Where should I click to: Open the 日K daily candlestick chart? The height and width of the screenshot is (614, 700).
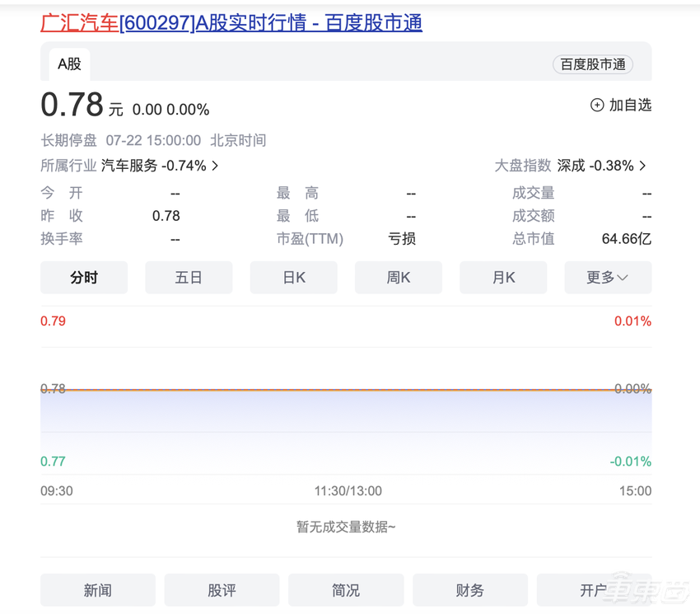tap(293, 278)
